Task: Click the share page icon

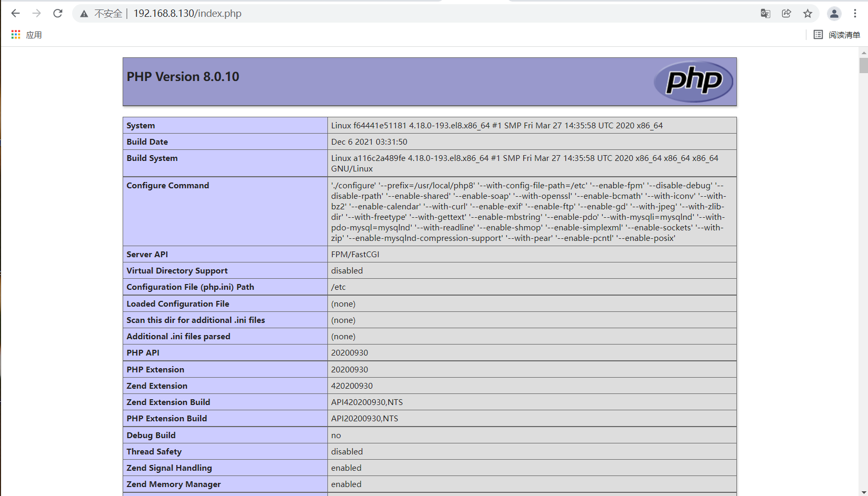Action: click(x=786, y=14)
